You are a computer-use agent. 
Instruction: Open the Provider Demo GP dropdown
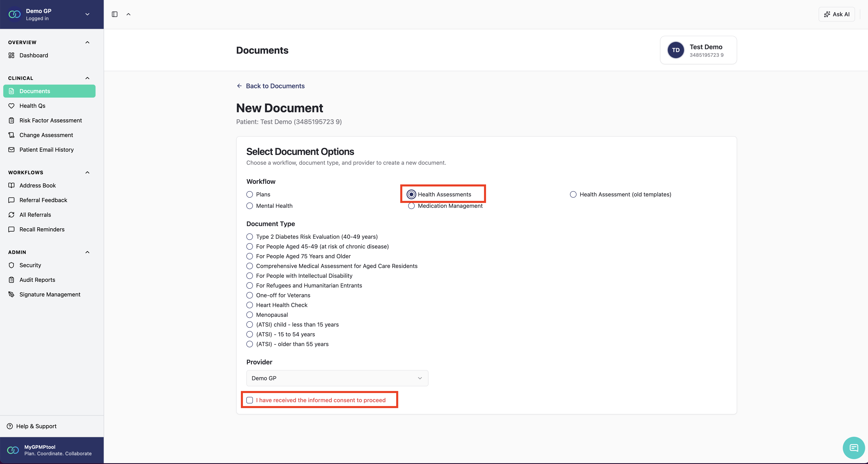(x=337, y=378)
